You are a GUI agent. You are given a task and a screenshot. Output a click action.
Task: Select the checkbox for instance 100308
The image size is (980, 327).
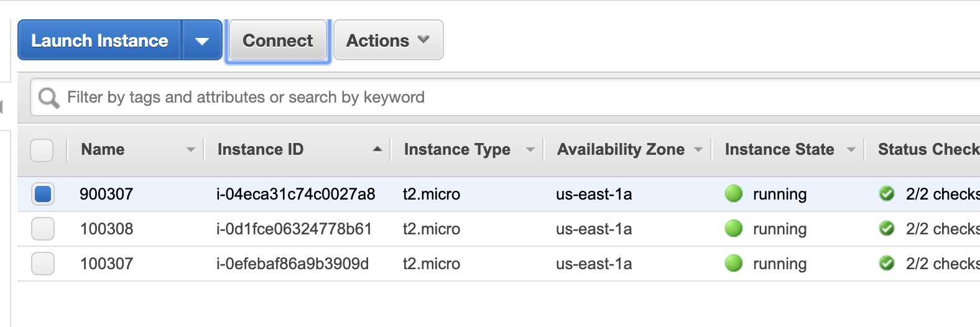tap(43, 229)
